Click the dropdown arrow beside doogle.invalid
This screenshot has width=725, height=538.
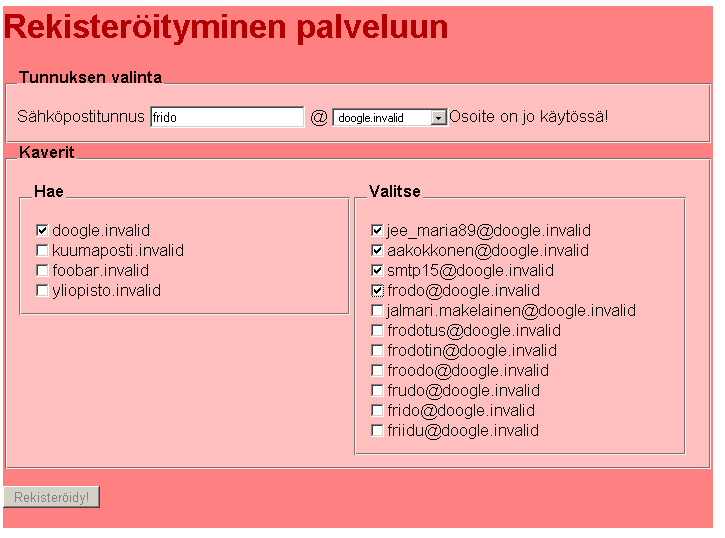pyautogui.click(x=438, y=118)
